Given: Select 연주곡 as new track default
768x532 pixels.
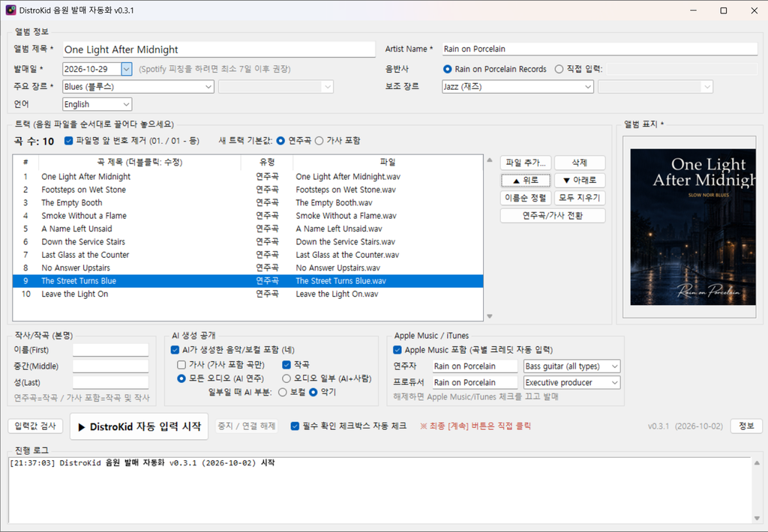Looking at the screenshot, I should click(280, 141).
